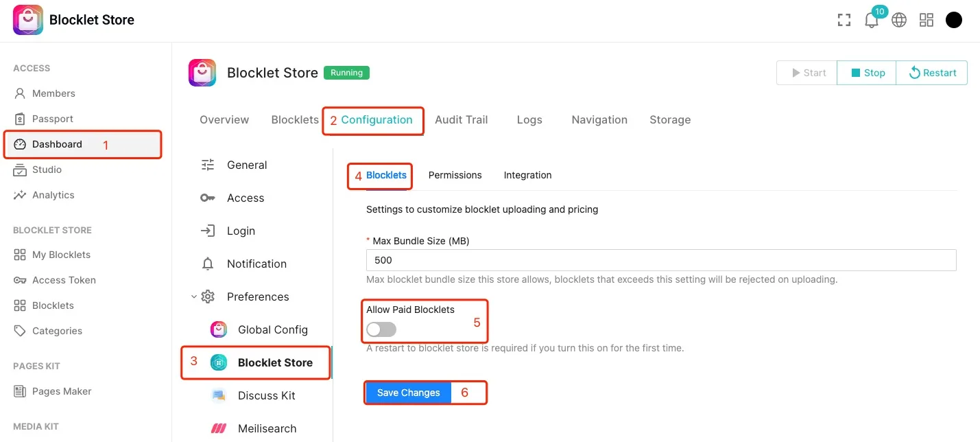Click the Discuss Kit icon
The image size is (980, 442).
pos(219,395)
